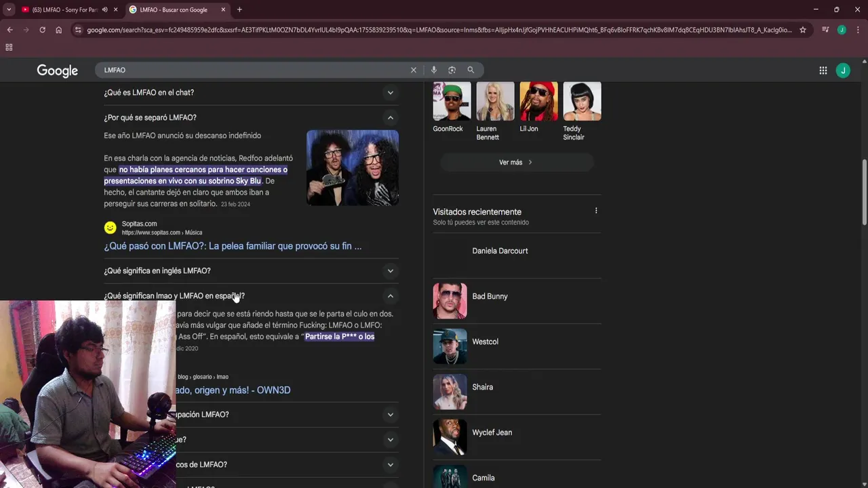Close the LMFAO Buscar con Google tab

[x=223, y=9]
